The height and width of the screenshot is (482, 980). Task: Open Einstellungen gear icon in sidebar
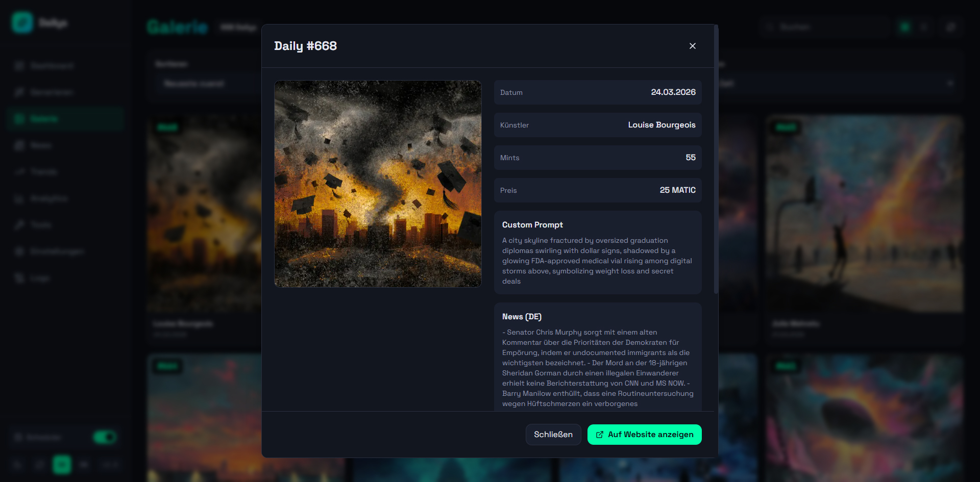19,251
